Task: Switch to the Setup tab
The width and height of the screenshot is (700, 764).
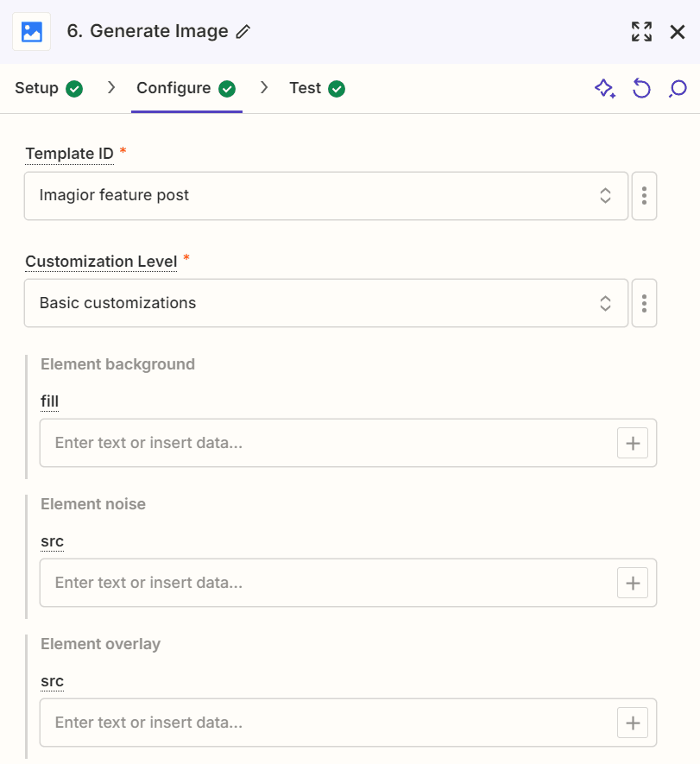Action: click(x=37, y=88)
